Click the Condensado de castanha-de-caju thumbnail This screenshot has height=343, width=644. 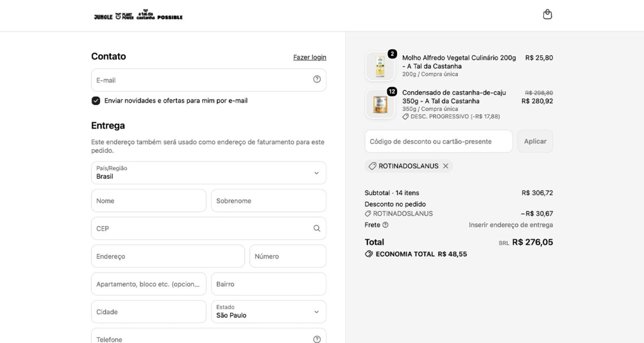[x=380, y=104]
